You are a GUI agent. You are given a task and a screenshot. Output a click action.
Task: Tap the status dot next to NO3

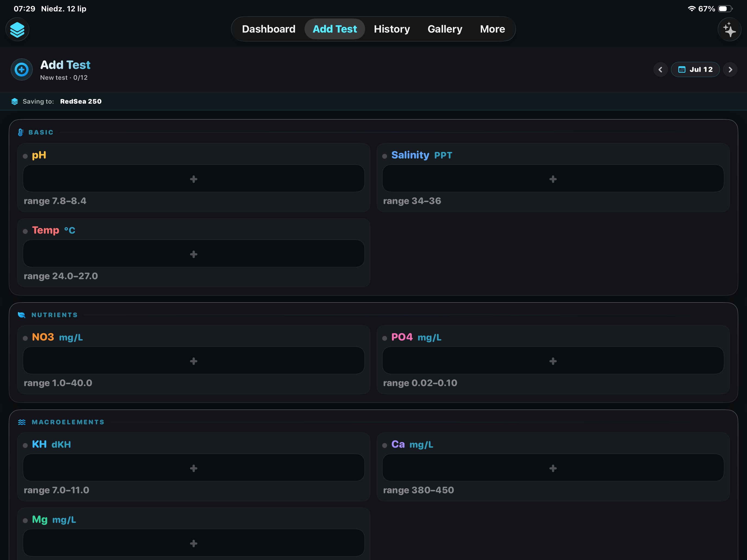click(25, 339)
